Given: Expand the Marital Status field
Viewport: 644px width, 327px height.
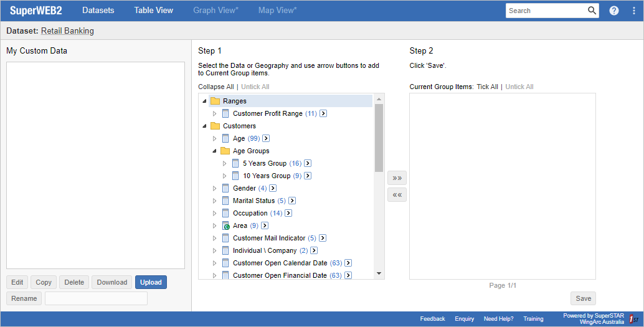Looking at the screenshot, I should 215,201.
